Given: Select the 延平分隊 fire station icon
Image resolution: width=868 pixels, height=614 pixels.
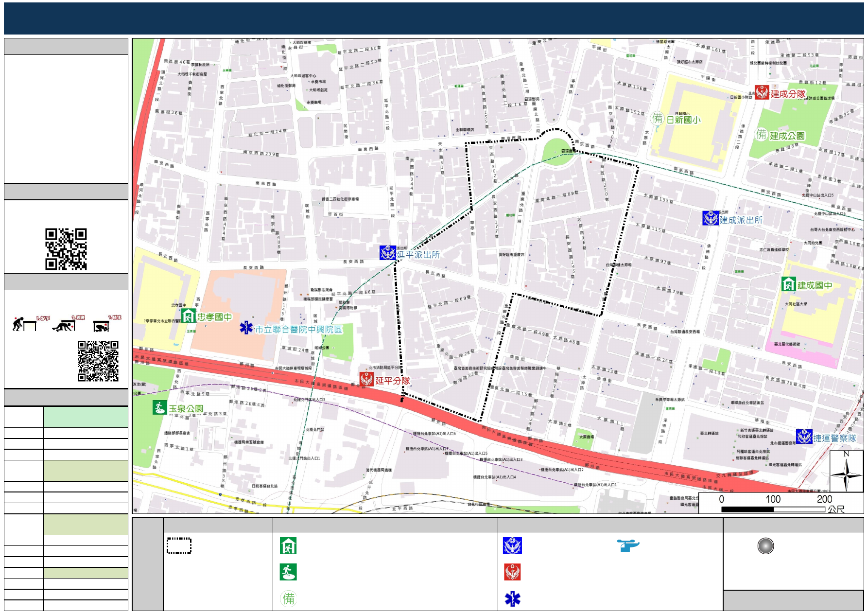Looking at the screenshot, I should [x=366, y=379].
